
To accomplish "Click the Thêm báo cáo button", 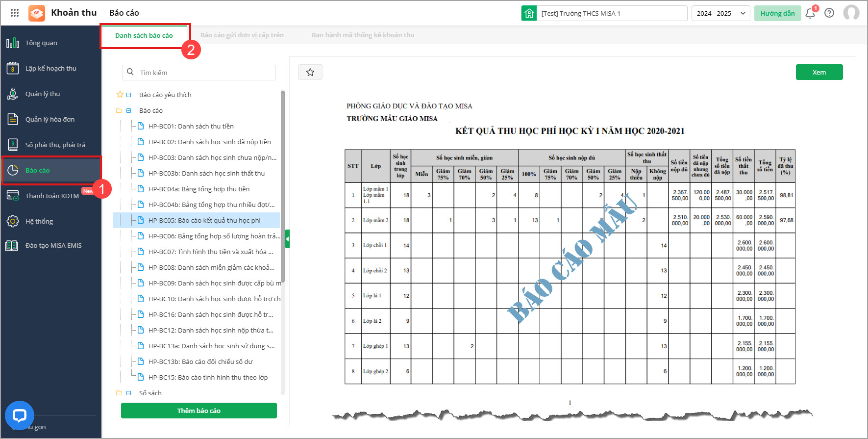I will tap(199, 411).
